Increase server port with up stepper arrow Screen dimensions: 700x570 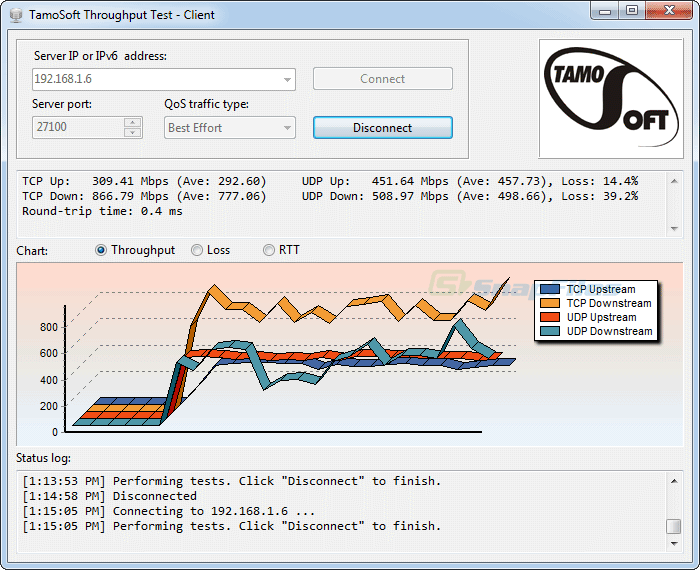[x=133, y=122]
